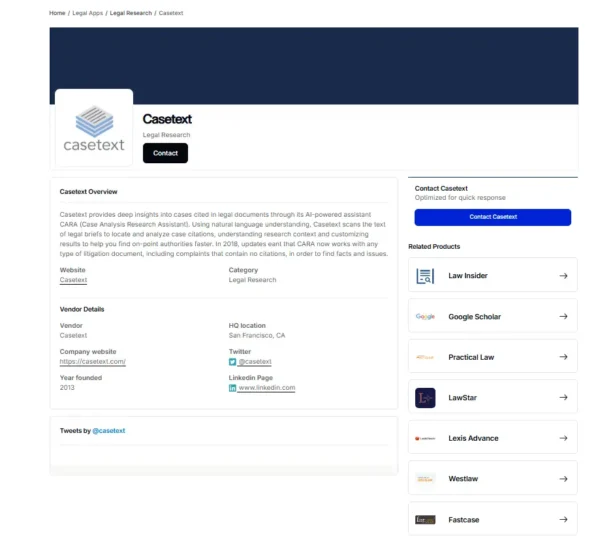Click the Practical Law logo icon

coord(425,357)
